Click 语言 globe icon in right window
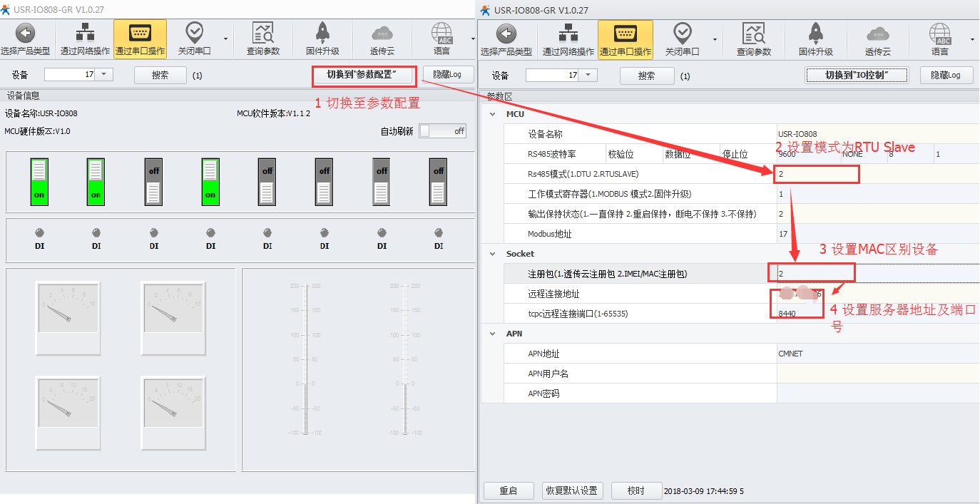This screenshot has width=980, height=504. click(x=940, y=34)
